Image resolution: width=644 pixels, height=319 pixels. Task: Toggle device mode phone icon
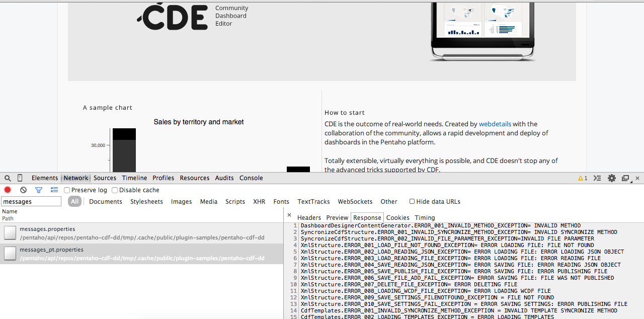tap(20, 178)
